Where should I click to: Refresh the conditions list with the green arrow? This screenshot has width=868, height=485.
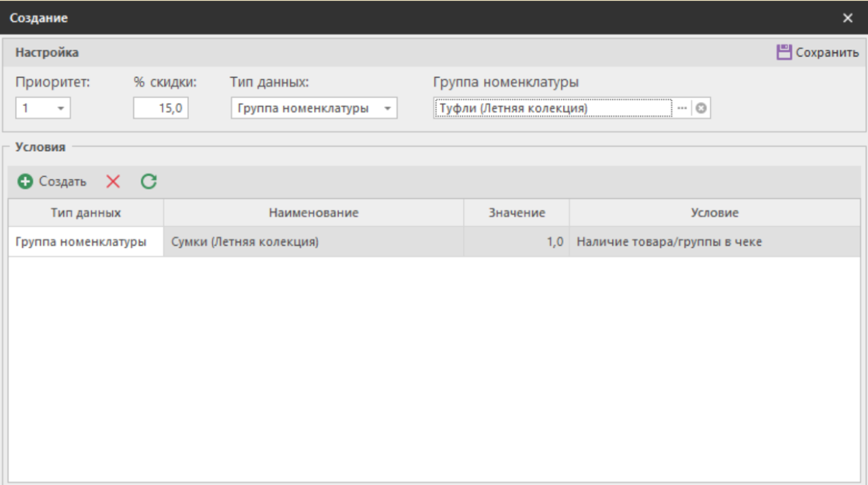(x=148, y=182)
